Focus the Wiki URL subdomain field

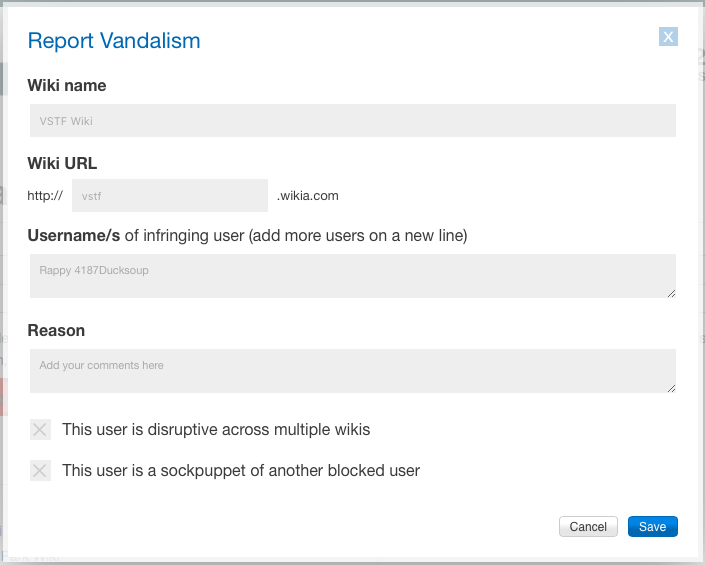click(x=169, y=195)
